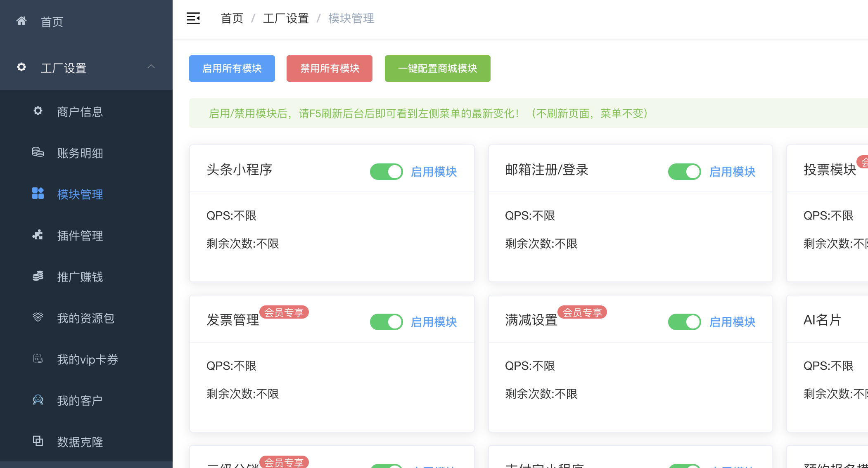This screenshot has height=468, width=868.
Task: Click the 商户信息 gear icon
Action: click(x=38, y=111)
